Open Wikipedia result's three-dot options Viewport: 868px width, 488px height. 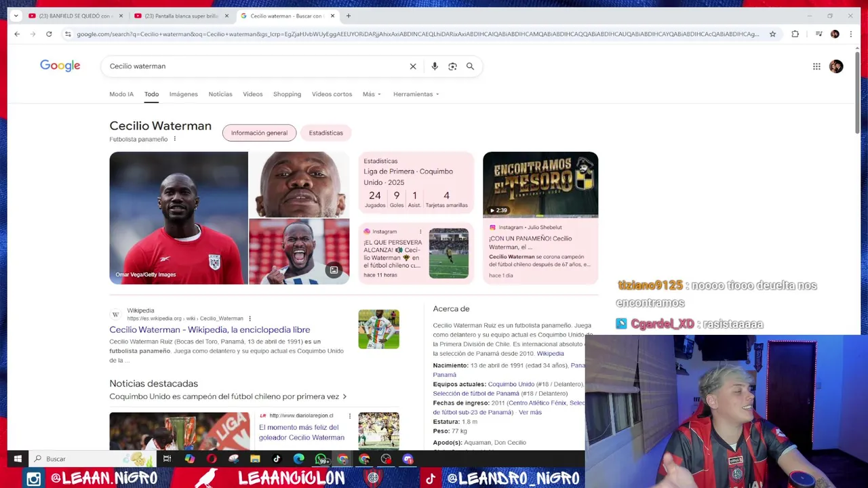250,319
